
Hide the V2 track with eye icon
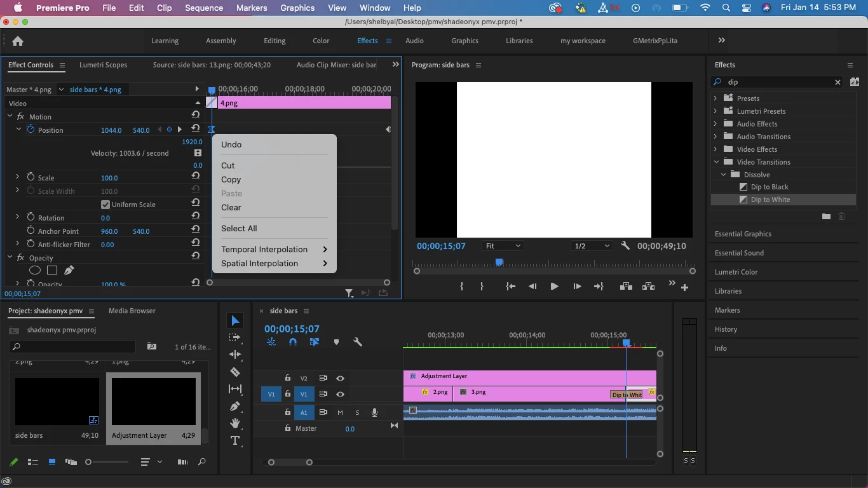pyautogui.click(x=340, y=378)
